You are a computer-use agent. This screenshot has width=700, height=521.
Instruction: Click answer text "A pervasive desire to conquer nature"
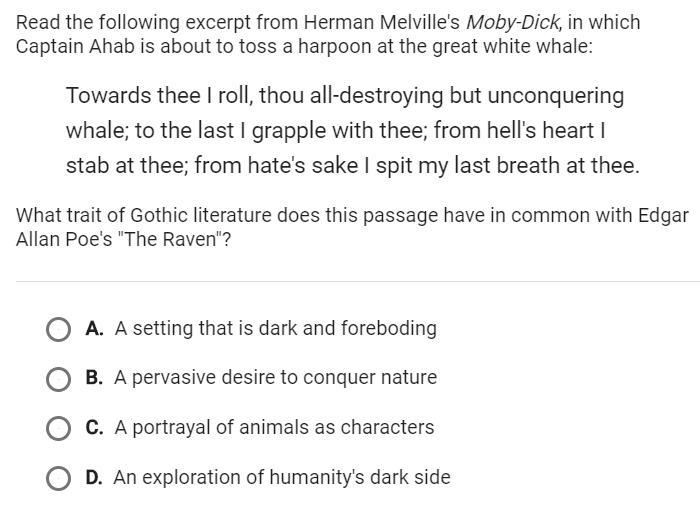coord(275,378)
